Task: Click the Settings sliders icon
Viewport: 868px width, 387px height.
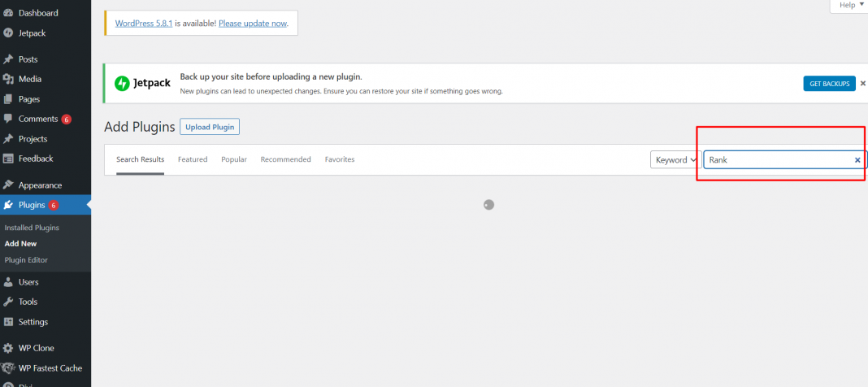Action: click(8, 322)
